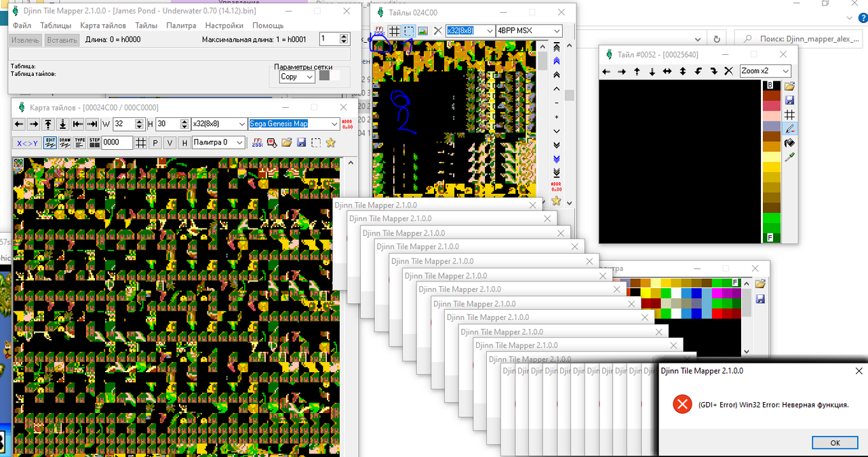Open Файл menu

22,26
